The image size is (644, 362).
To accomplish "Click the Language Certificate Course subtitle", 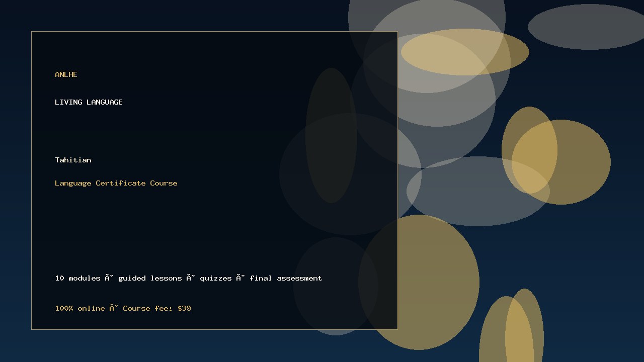I will click(x=116, y=183).
